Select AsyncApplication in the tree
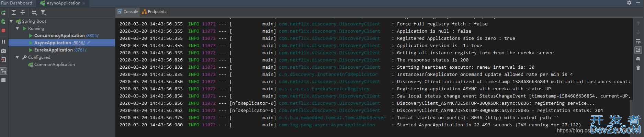This screenshot has width=644, height=137. (52, 43)
